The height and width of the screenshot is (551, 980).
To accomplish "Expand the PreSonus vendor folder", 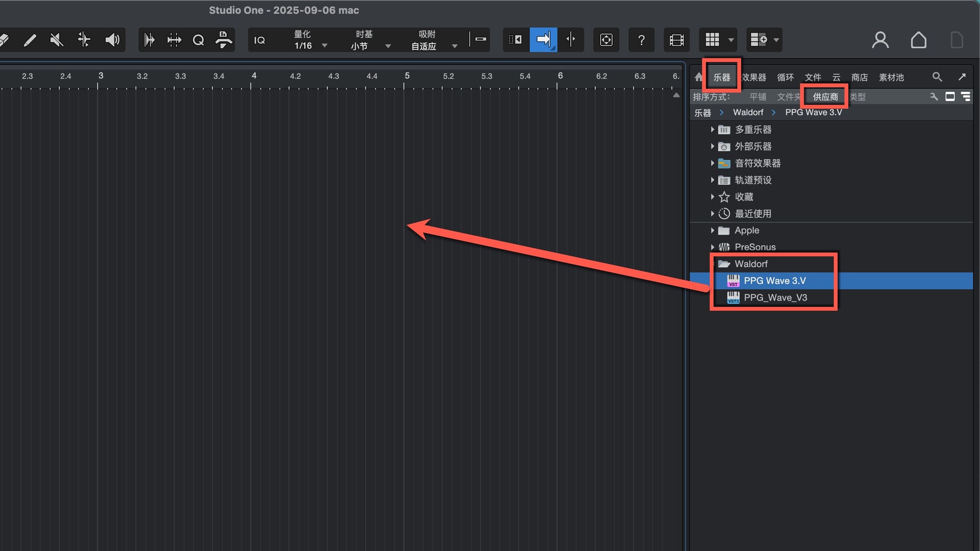I will 712,247.
